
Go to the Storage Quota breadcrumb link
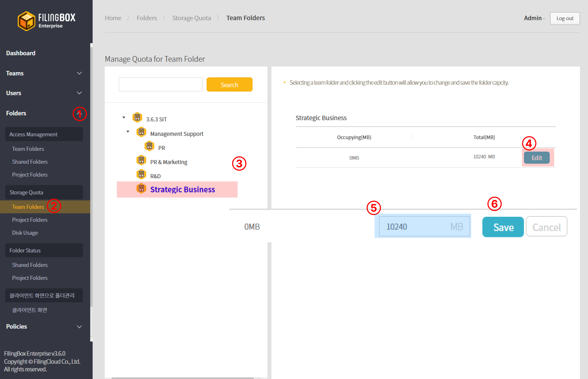(192, 18)
